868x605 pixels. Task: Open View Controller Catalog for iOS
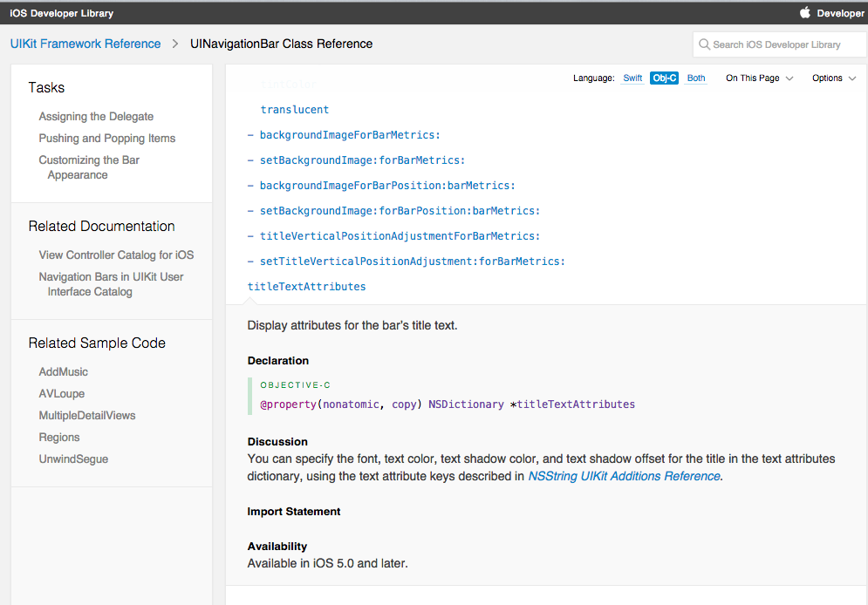point(116,255)
